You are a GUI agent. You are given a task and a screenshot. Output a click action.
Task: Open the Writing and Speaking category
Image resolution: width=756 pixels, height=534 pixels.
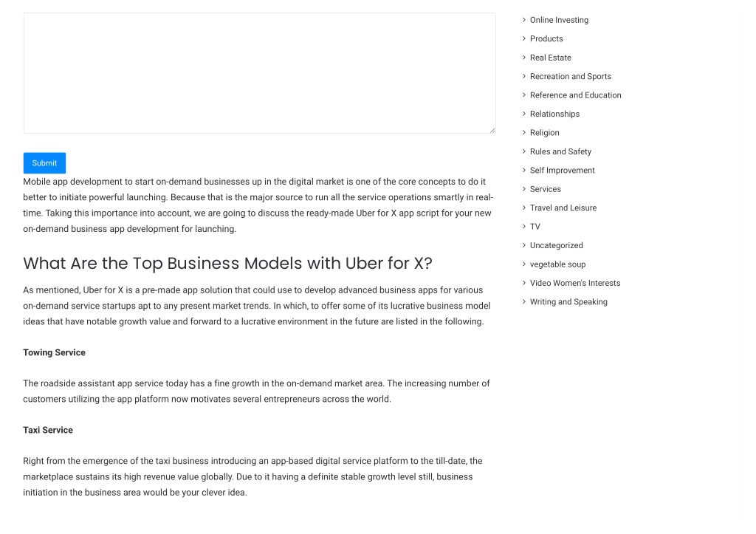point(568,302)
